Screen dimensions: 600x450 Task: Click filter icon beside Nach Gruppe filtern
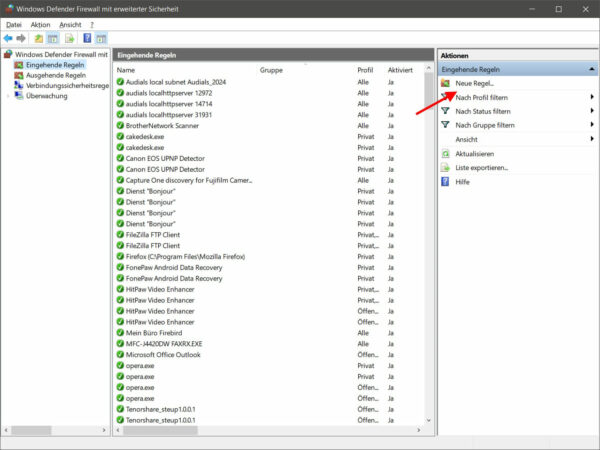tap(445, 125)
